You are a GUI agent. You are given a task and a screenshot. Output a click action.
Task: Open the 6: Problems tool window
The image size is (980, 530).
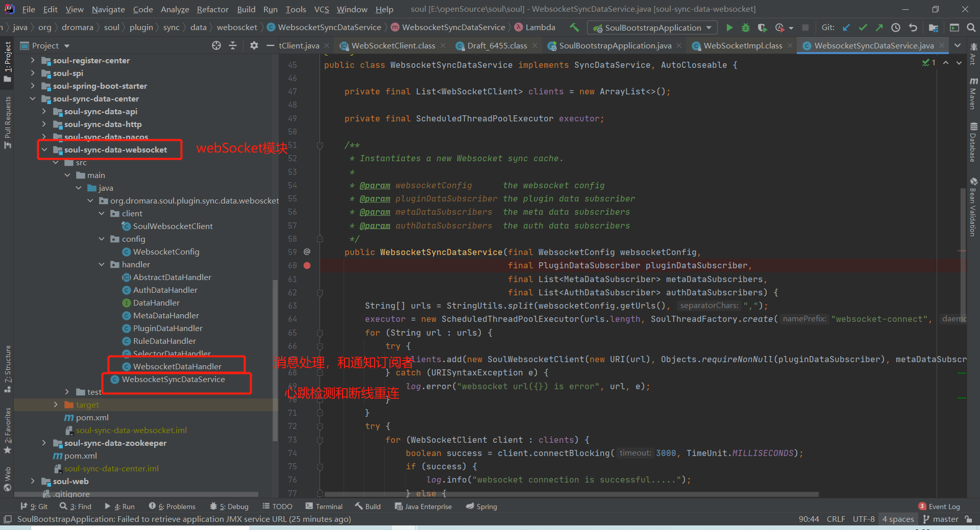(x=172, y=507)
